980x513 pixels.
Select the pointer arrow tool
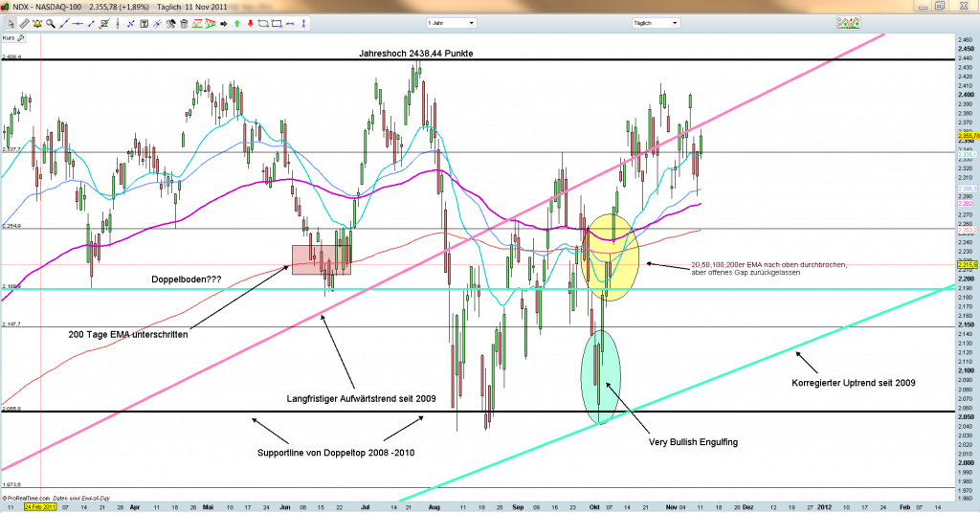click(11, 24)
